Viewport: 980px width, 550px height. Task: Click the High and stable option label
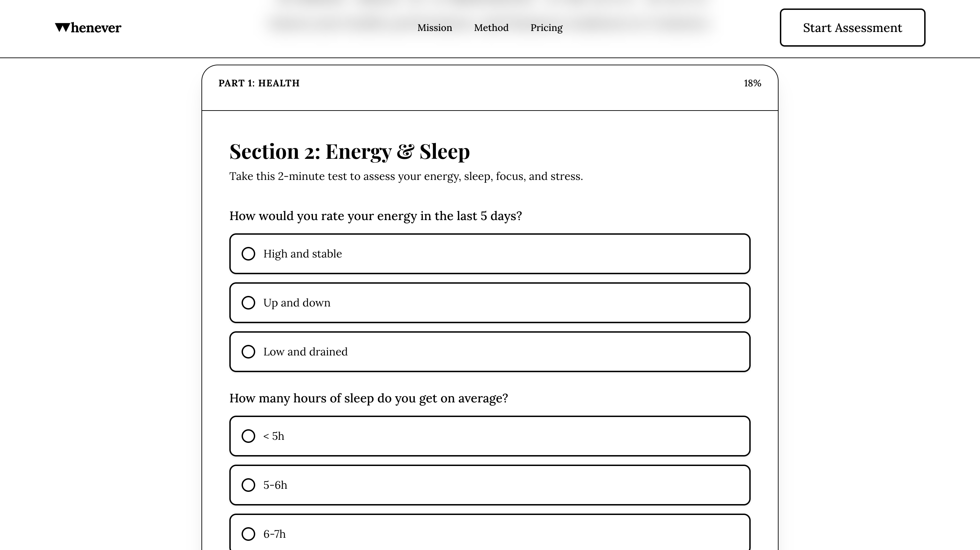click(x=303, y=254)
